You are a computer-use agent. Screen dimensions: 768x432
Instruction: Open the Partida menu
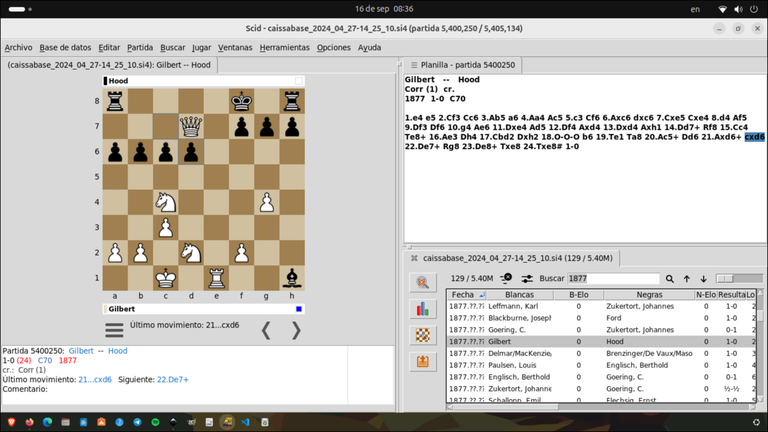(140, 48)
